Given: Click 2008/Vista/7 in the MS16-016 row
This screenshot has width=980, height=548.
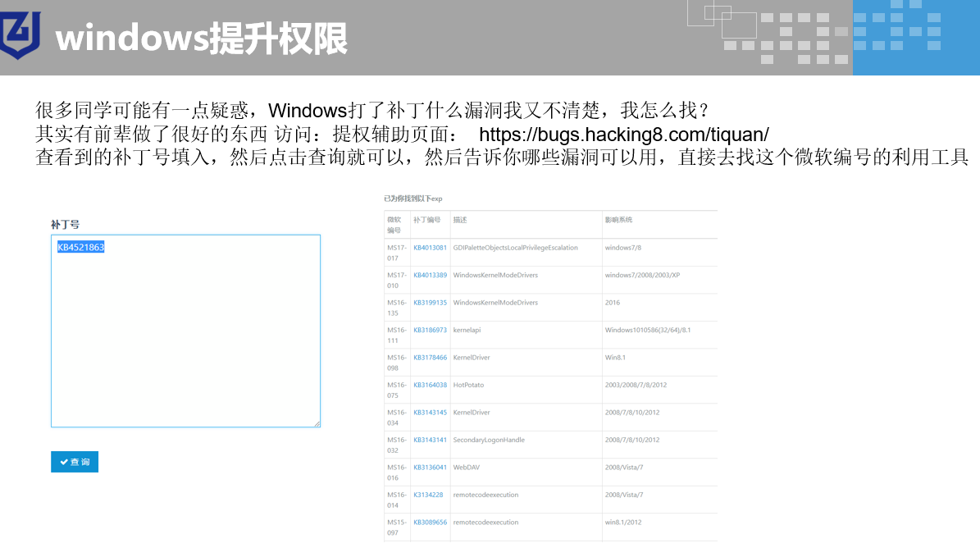Looking at the screenshot, I should tap(624, 468).
